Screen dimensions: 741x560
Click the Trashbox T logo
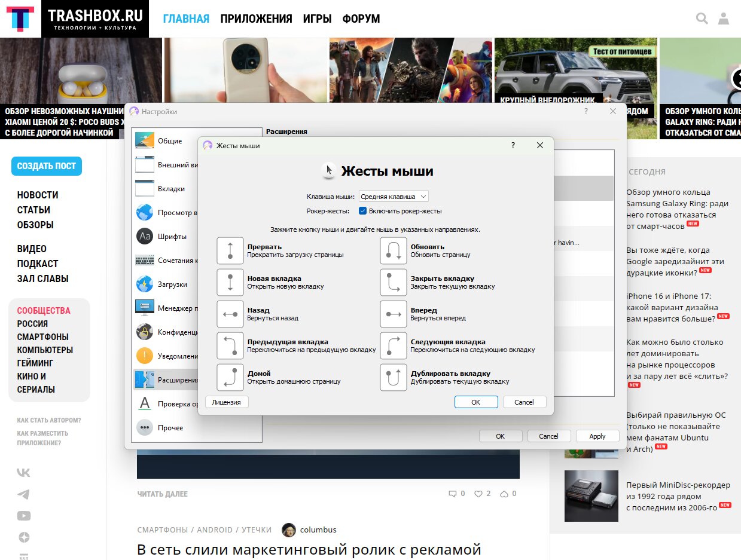(x=20, y=19)
